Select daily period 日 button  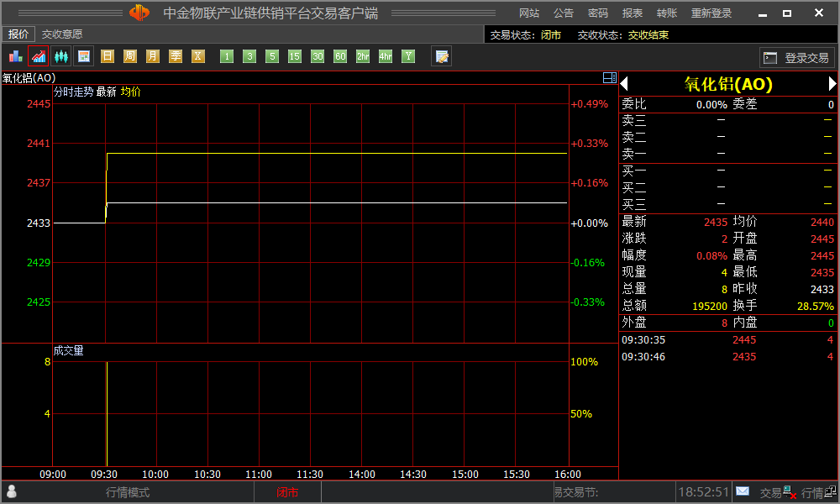108,56
